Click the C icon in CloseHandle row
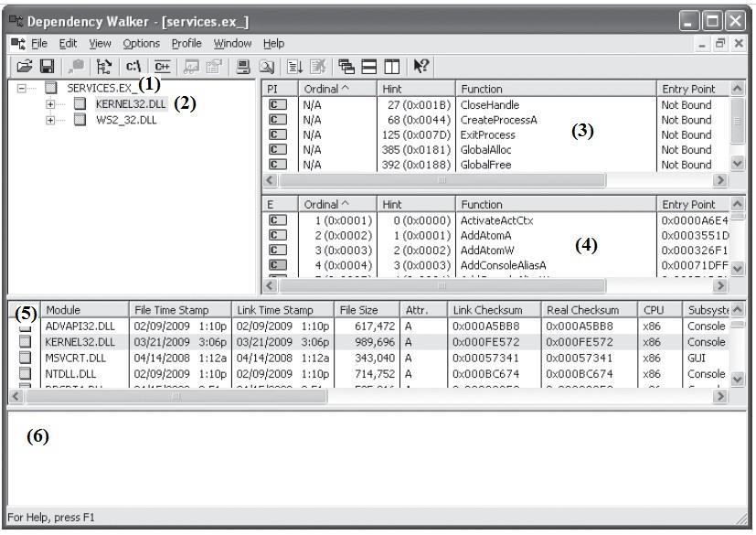Screen dimensions: 756x535 pyautogui.click(x=278, y=104)
